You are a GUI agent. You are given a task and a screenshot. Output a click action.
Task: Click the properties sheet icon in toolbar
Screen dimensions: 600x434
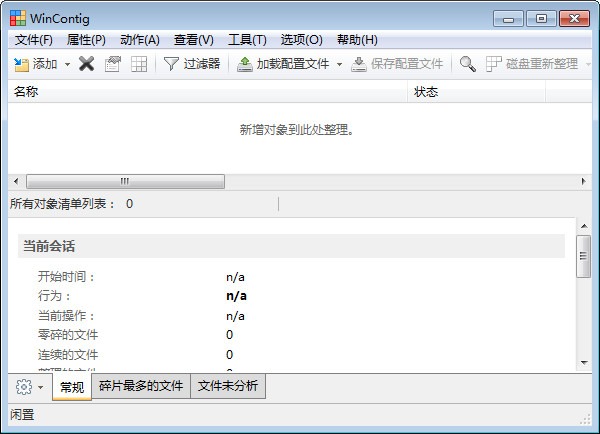tap(113, 64)
